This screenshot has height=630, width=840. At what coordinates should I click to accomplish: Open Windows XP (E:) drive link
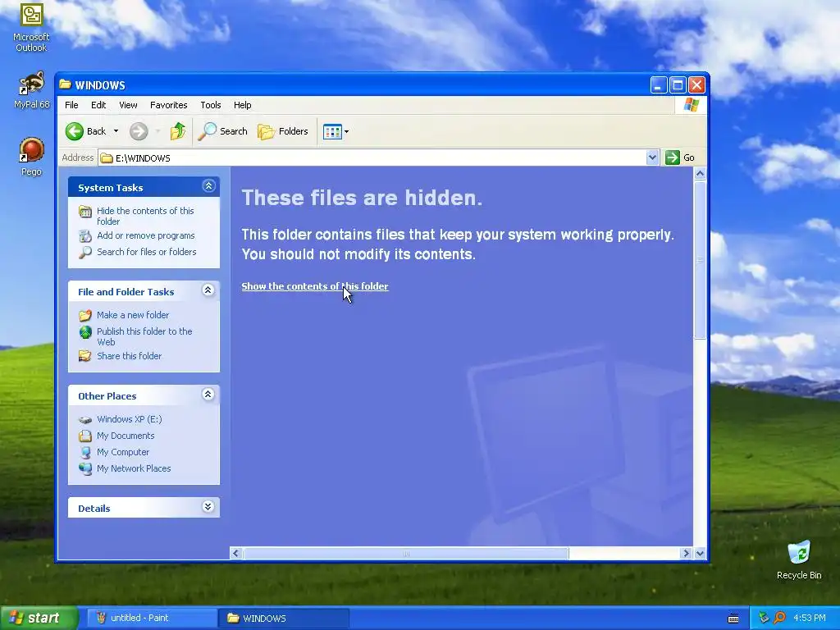click(129, 419)
